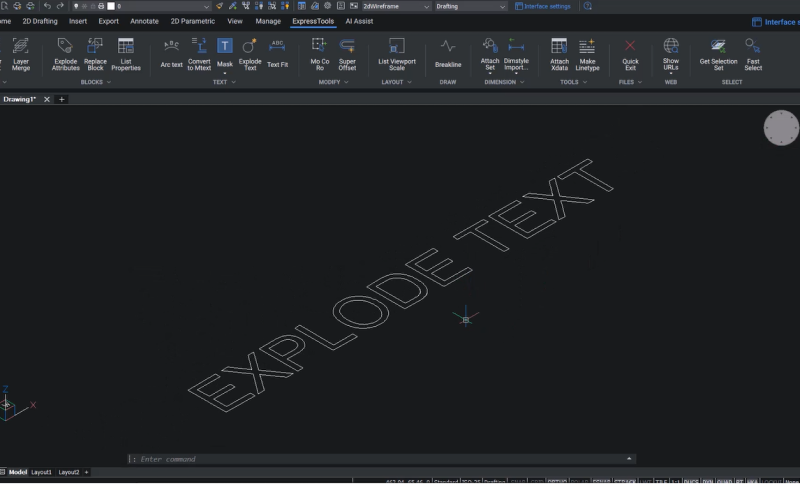Close the Drawing1 document tab

pyautogui.click(x=46, y=99)
